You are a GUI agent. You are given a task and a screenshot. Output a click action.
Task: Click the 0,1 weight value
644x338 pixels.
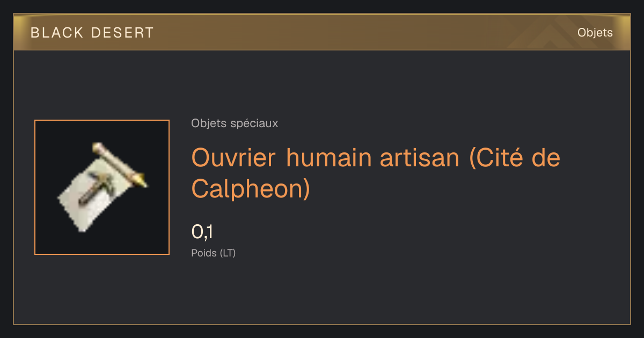pos(202,232)
